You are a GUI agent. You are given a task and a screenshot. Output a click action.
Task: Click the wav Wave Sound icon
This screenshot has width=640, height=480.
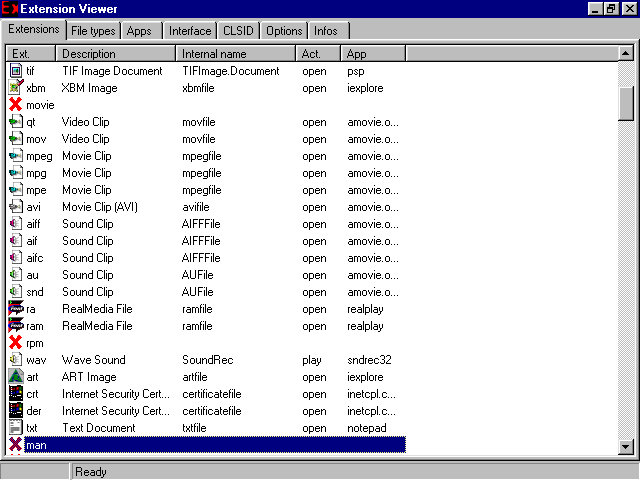pos(15,359)
